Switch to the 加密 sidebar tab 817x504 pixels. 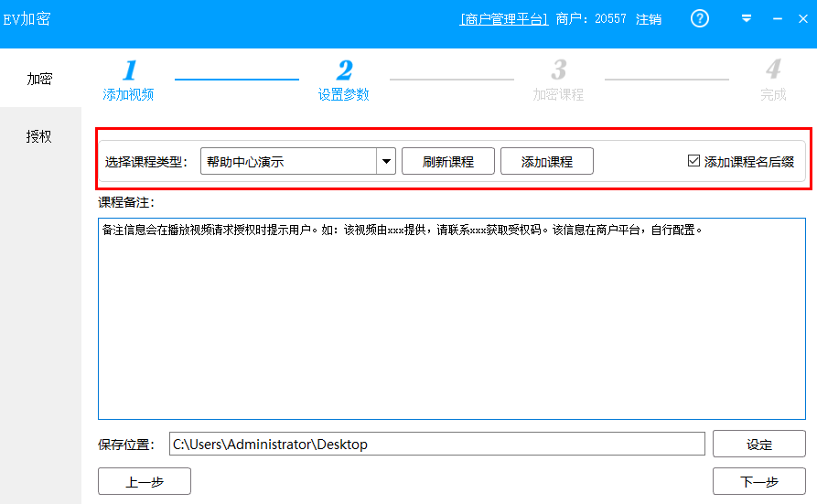[x=39, y=79]
